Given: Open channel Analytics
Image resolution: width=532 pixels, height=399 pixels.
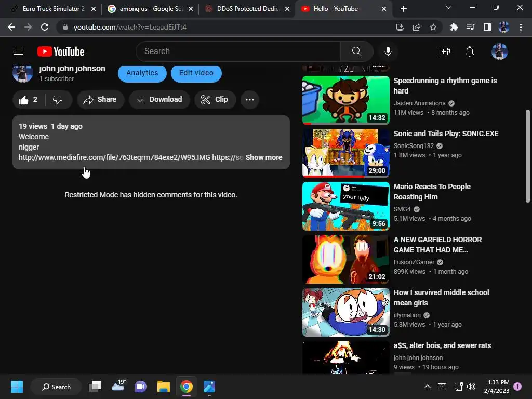Looking at the screenshot, I should (x=142, y=73).
